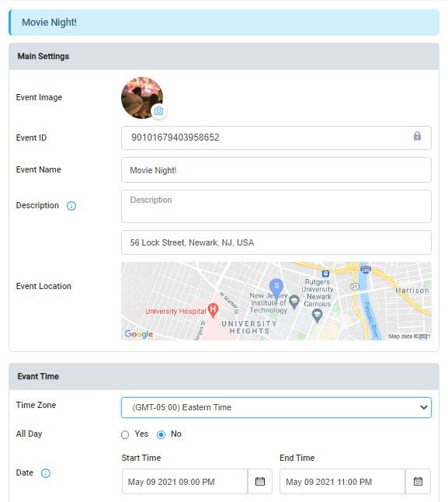This screenshot has width=448, height=502.
Task: Click the Time Zone dropdown chevron arrow
Action: click(x=424, y=407)
